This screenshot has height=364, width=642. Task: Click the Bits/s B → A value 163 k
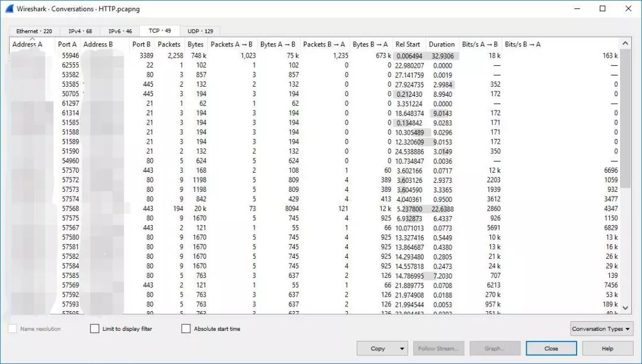pyautogui.click(x=610, y=56)
